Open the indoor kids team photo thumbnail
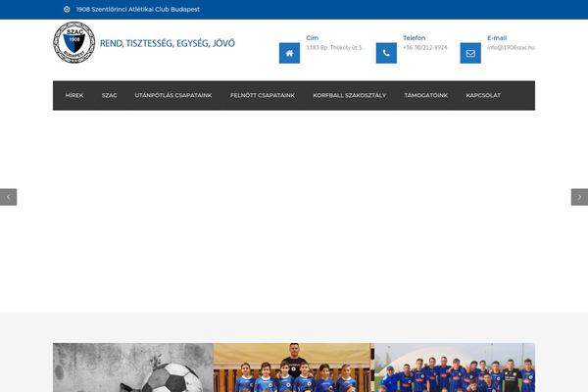 [294, 367]
